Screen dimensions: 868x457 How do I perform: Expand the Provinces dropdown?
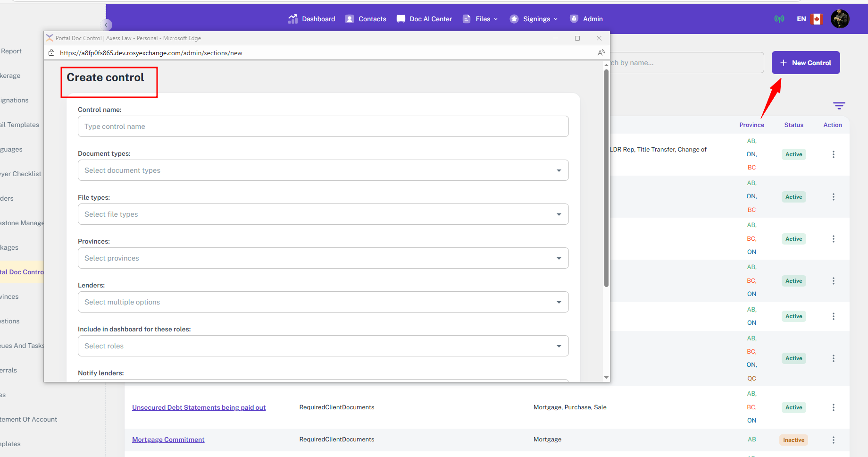click(x=323, y=258)
